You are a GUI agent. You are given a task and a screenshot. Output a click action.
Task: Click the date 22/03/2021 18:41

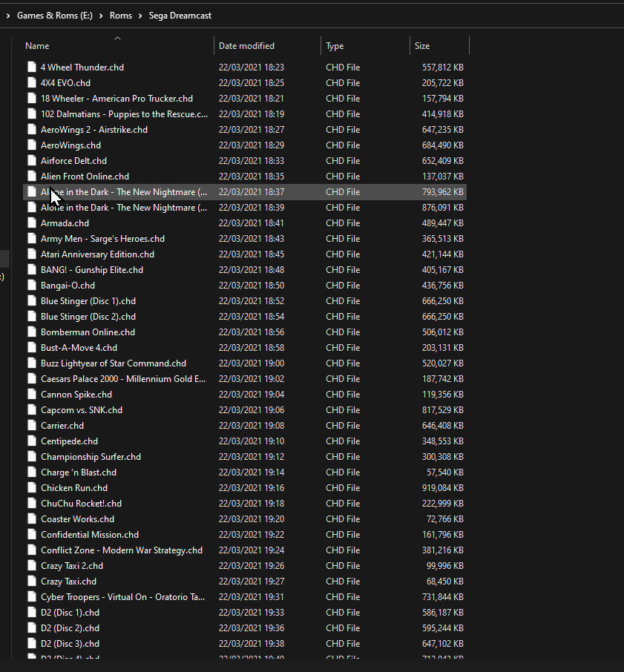tap(251, 223)
